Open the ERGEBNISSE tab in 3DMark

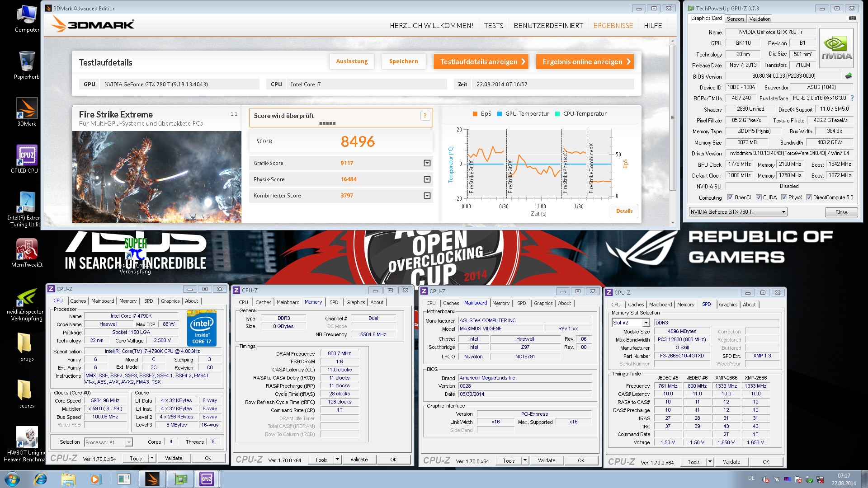pyautogui.click(x=613, y=26)
